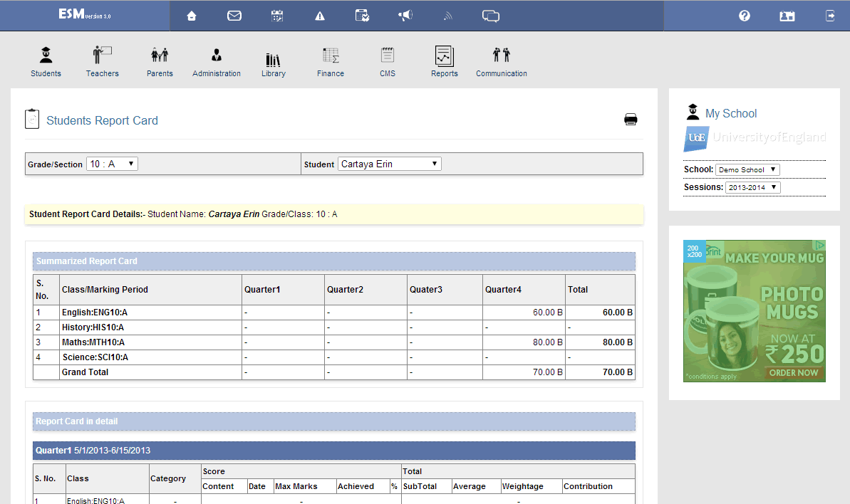Screen dimensions: 850x504
Task: Click the Grand Total row label
Action: [x=85, y=372]
